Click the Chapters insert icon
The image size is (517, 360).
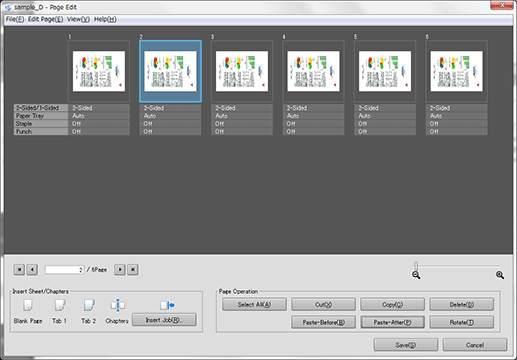tap(117, 305)
